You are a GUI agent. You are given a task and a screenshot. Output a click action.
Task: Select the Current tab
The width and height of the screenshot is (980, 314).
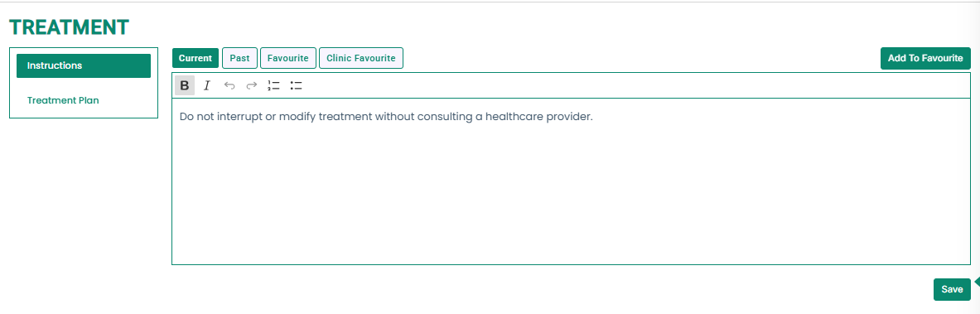click(196, 58)
